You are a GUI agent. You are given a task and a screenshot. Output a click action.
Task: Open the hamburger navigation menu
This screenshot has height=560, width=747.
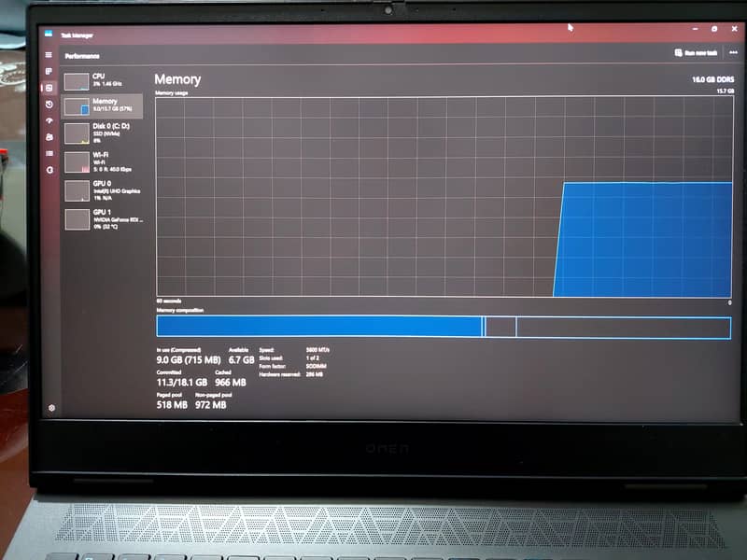click(x=49, y=55)
